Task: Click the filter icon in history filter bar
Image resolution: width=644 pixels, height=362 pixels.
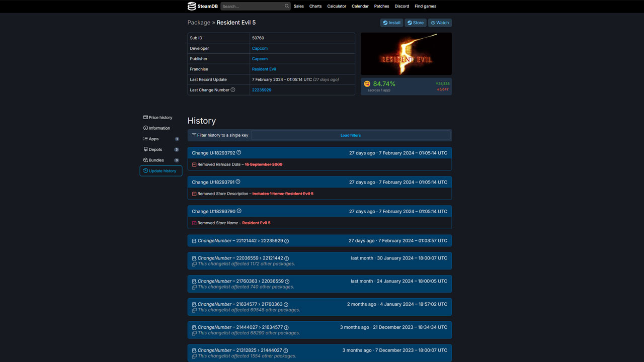Action: click(x=194, y=135)
